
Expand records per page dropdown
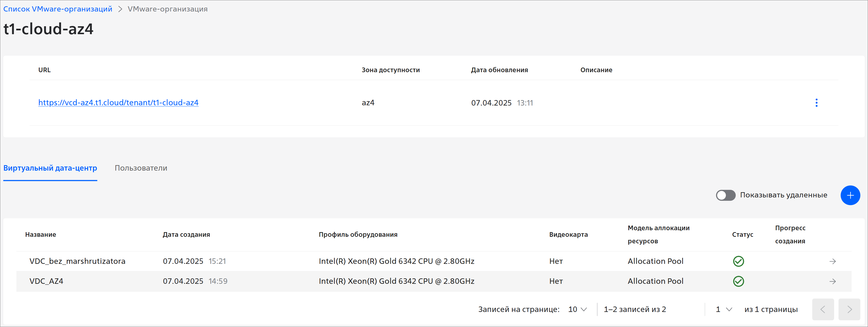(577, 309)
